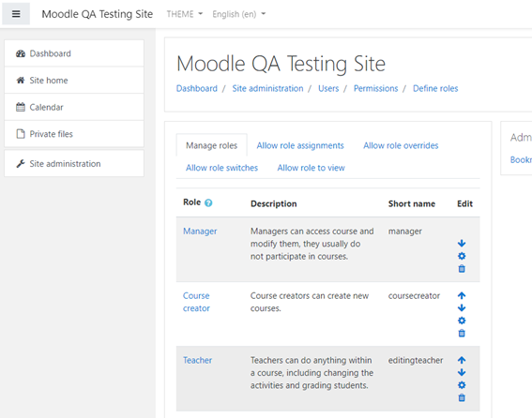Delete the Manager role trash icon
The width and height of the screenshot is (532, 418).
pos(462,269)
